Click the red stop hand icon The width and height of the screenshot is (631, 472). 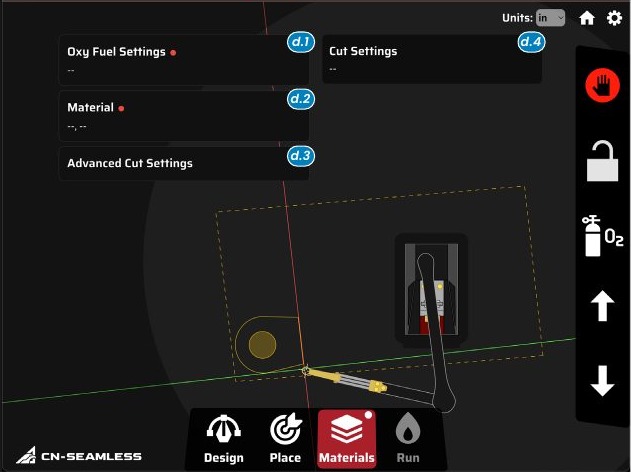[x=602, y=85]
